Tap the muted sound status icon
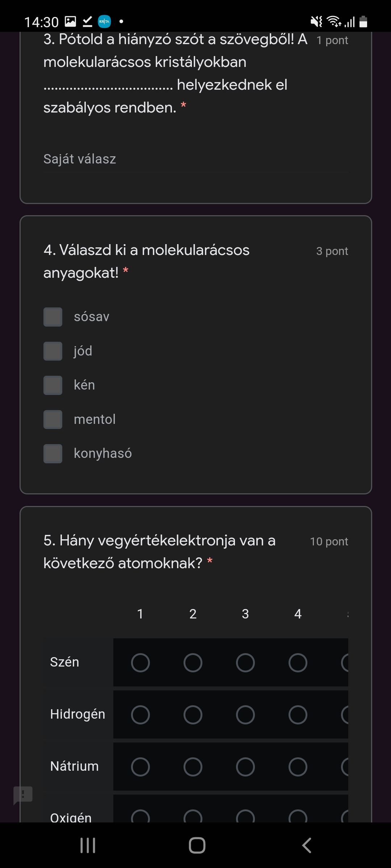Screen dimensions: 391x868 [x=316, y=22]
